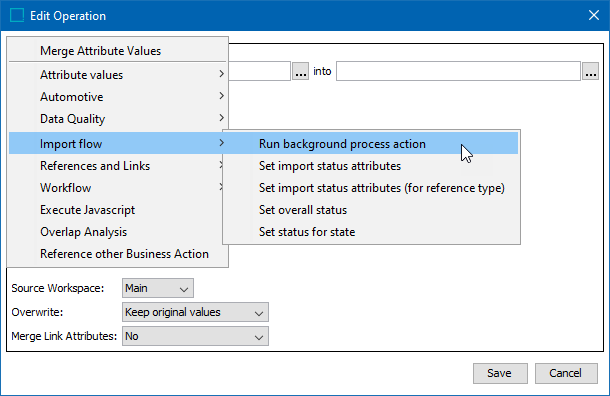The image size is (610, 396).
Task: Open the Overwrite dropdown
Action: click(x=195, y=312)
